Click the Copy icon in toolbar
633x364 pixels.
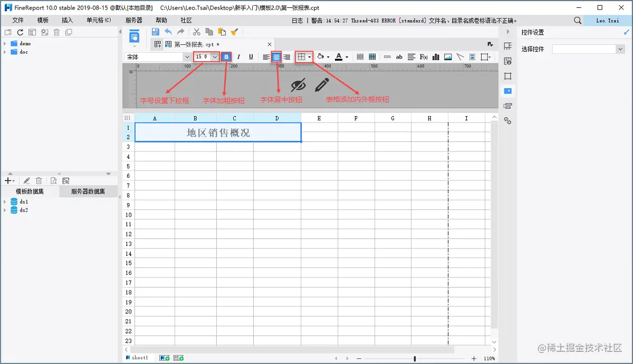(x=209, y=32)
